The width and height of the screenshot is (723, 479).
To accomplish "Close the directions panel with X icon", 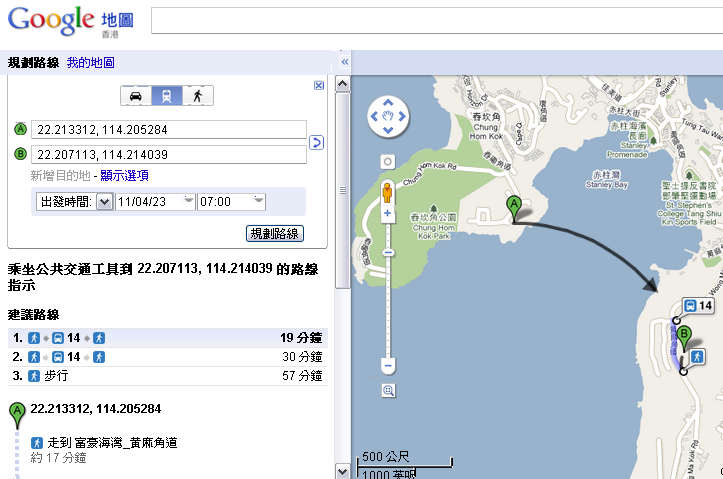I will pyautogui.click(x=319, y=85).
